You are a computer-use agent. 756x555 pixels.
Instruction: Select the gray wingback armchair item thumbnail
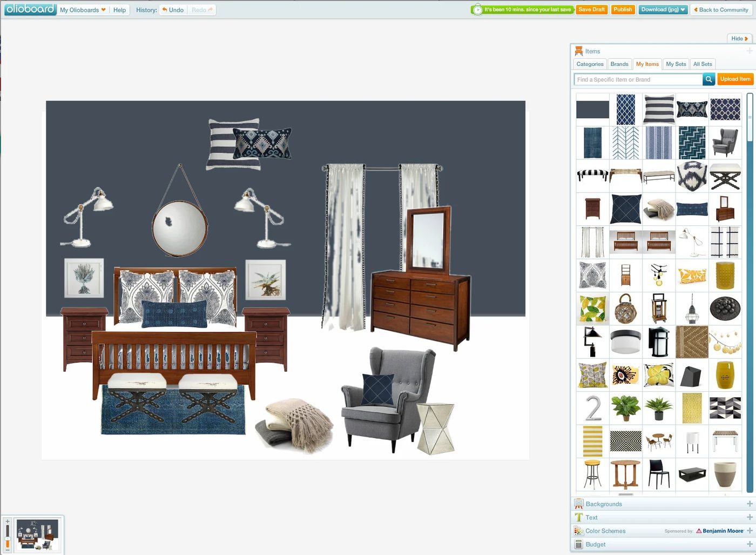(x=725, y=143)
